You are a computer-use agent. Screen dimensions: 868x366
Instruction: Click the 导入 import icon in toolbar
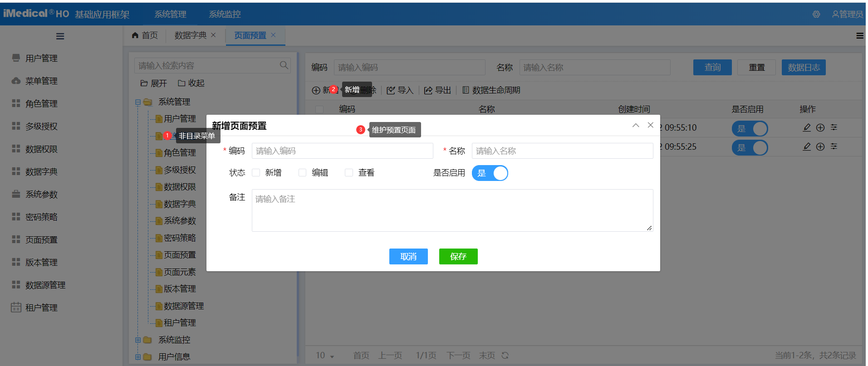click(x=391, y=90)
